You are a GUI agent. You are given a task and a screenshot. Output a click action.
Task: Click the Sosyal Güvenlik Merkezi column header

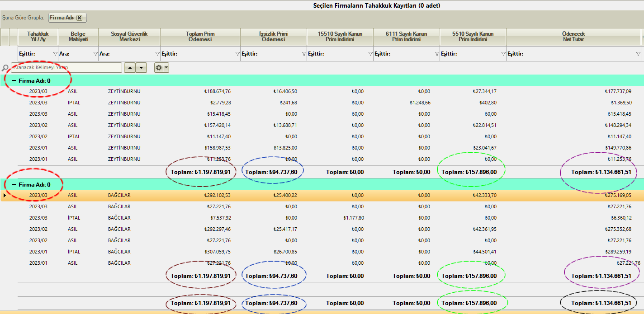click(129, 37)
